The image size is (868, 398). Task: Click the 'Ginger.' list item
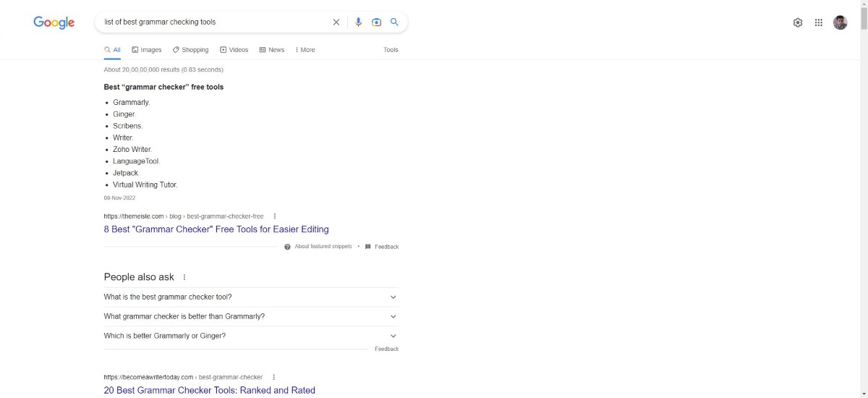tap(124, 114)
